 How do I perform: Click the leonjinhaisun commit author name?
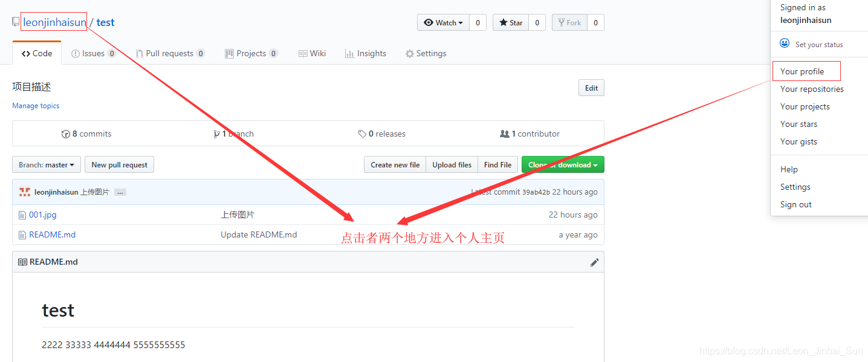[56, 192]
